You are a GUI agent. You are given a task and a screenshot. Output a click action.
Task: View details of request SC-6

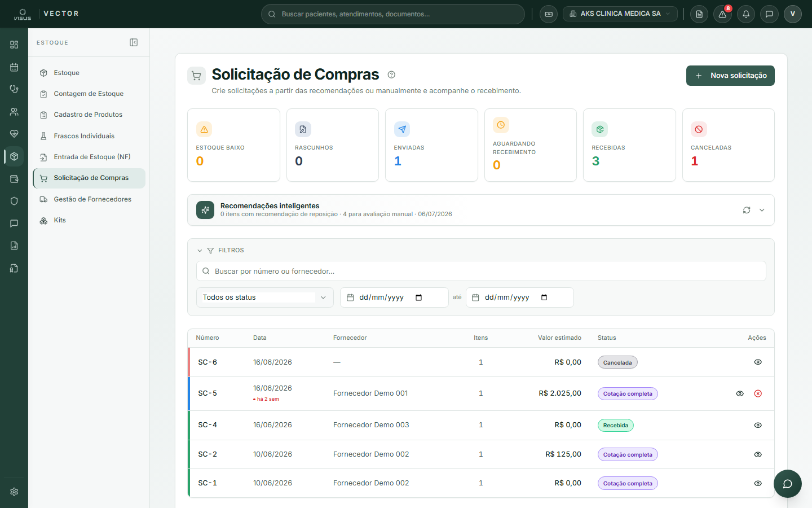click(758, 362)
